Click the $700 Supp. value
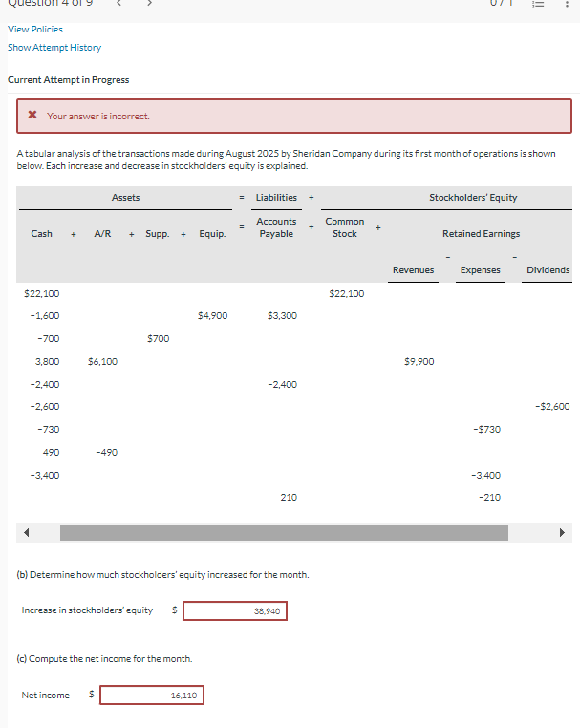The image size is (580, 728). click(159, 339)
